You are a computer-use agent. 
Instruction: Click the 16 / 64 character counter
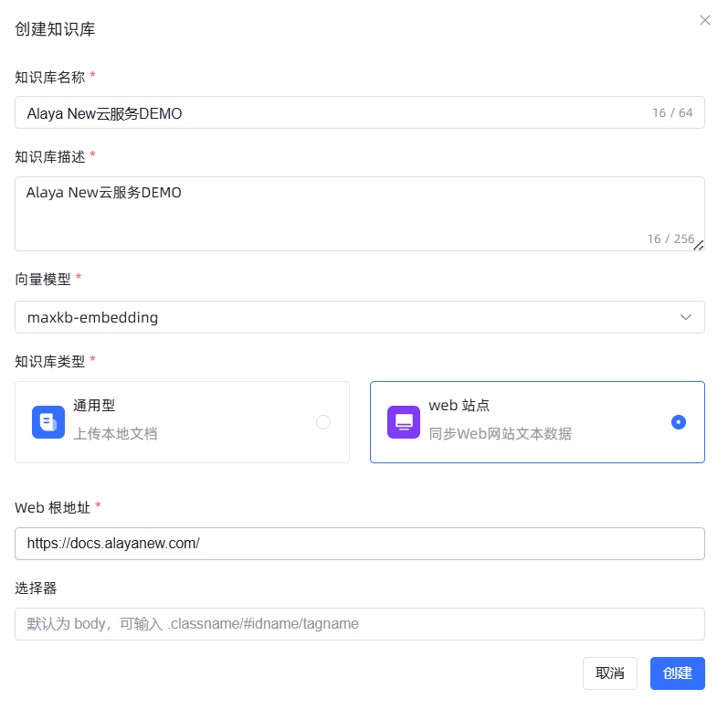pos(672,113)
